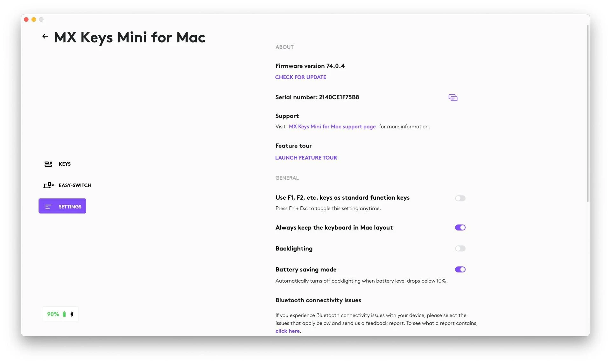This screenshot has width=611, height=364.
Task: Click LAUNCH FEATURE TOUR
Action: click(x=306, y=158)
